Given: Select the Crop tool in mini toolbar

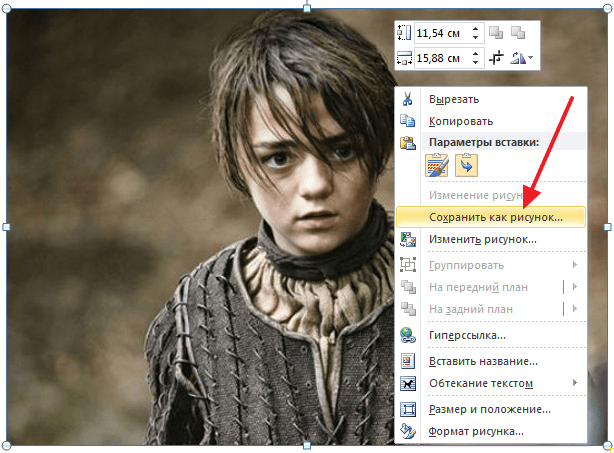Looking at the screenshot, I should pyautogui.click(x=497, y=59).
